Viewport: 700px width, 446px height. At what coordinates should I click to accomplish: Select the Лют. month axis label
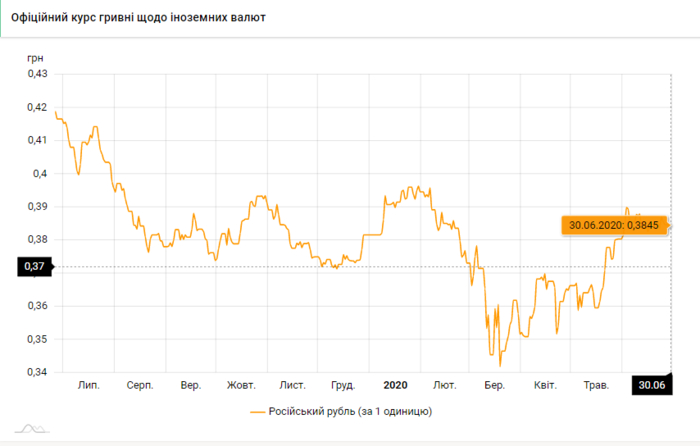445,385
